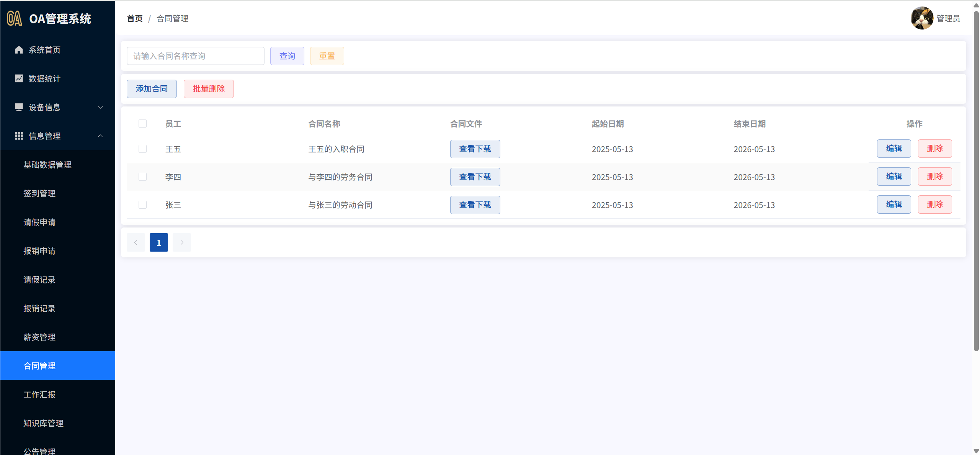Viewport: 980px width, 455px height.
Task: Open 知识库管理 in the sidebar
Action: pyautogui.click(x=43, y=423)
